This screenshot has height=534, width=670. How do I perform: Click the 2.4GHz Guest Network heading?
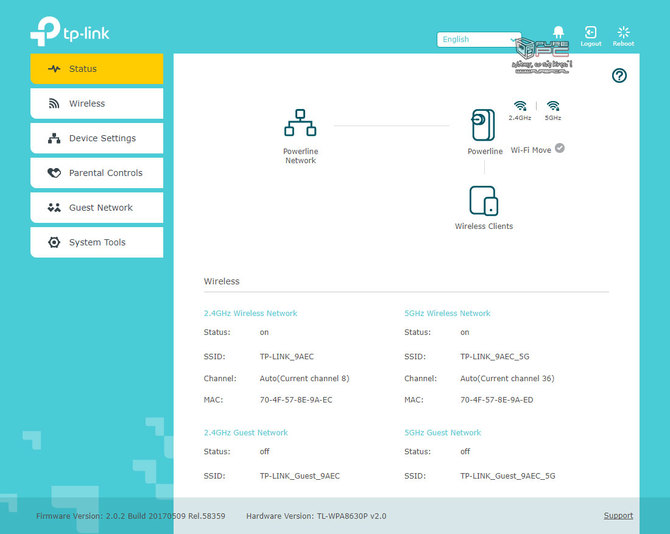pos(246,432)
